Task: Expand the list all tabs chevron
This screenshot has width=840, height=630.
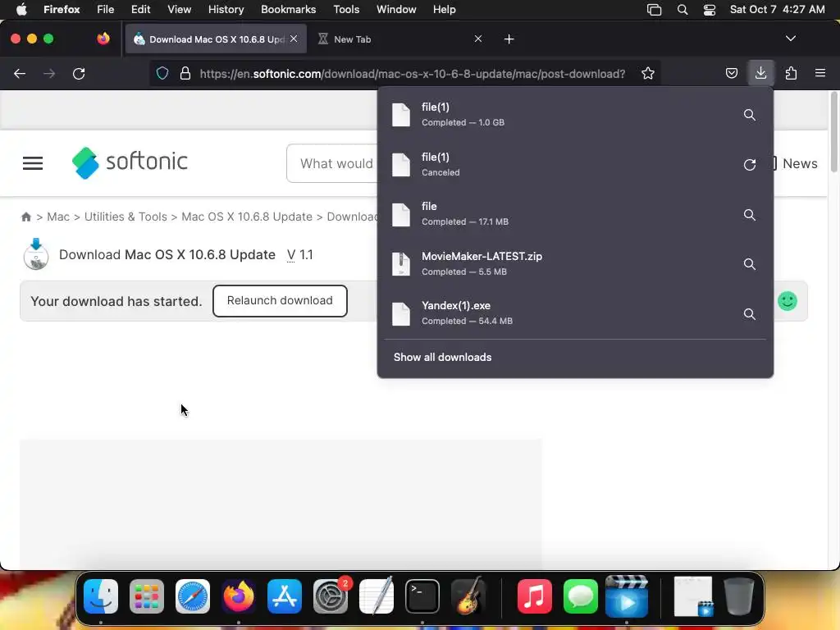Action: coord(790,39)
